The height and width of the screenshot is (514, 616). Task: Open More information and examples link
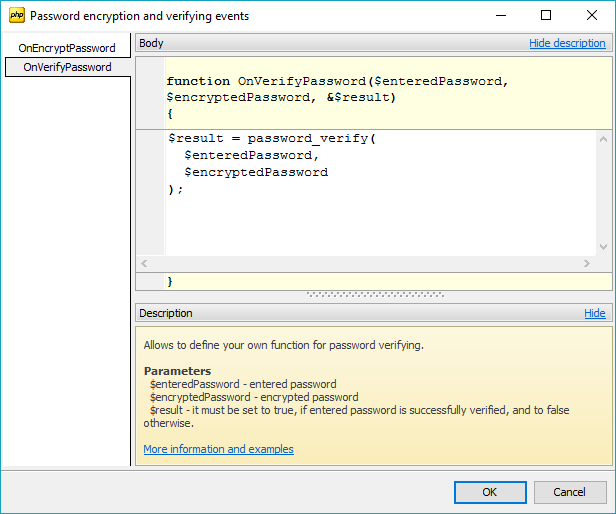218,449
